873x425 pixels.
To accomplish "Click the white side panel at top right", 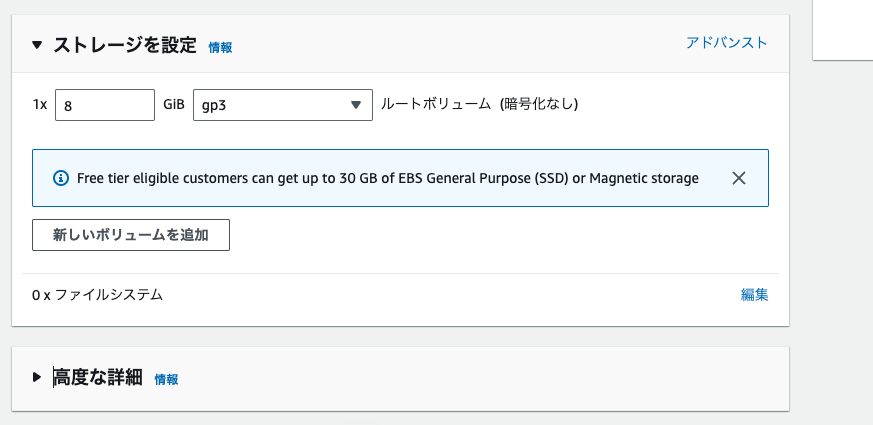I will pos(844,28).
